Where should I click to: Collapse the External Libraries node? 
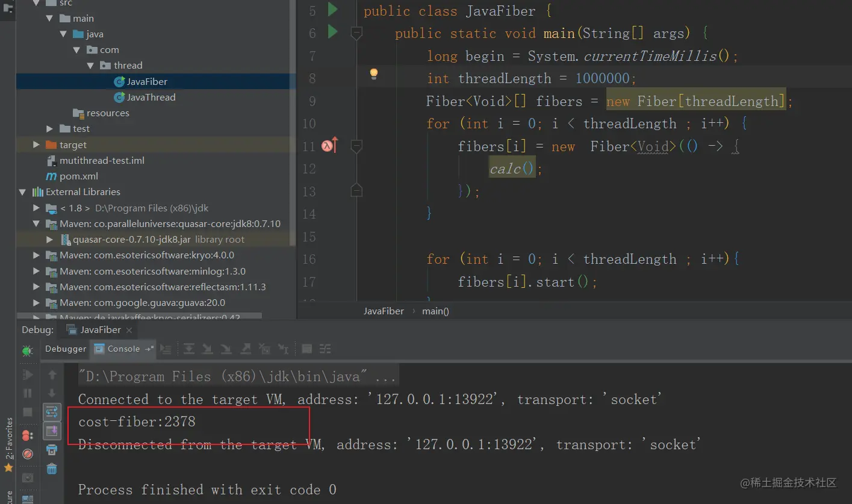[23, 192]
